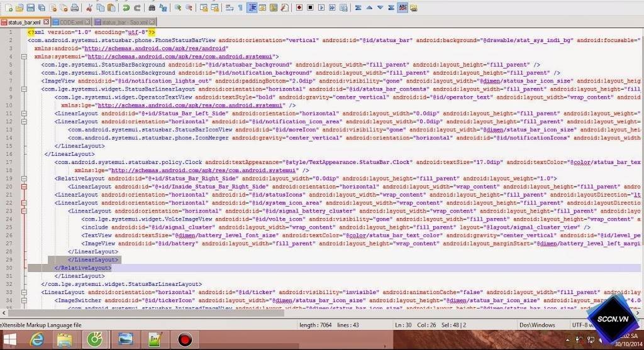
Task: Toggle the Function List panel icon
Action: coord(285,8)
